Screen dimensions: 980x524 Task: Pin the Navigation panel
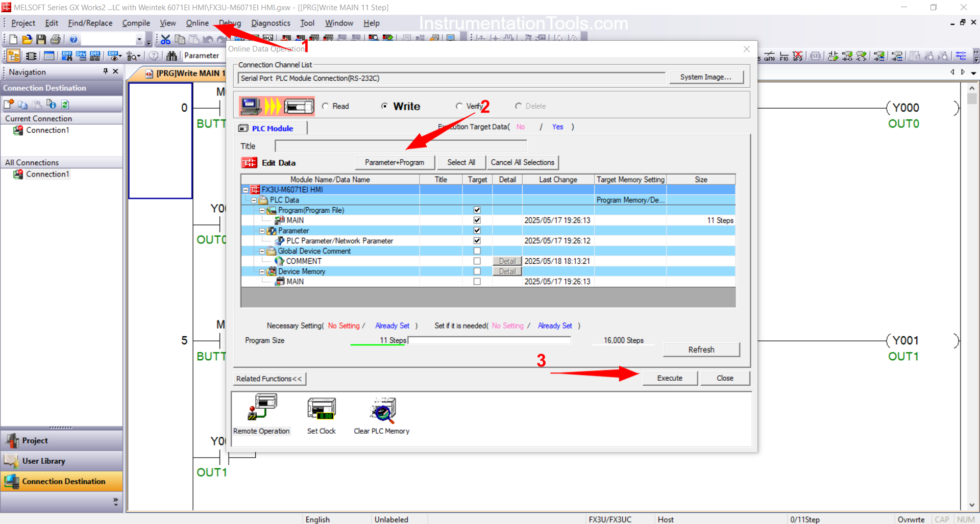(x=106, y=71)
